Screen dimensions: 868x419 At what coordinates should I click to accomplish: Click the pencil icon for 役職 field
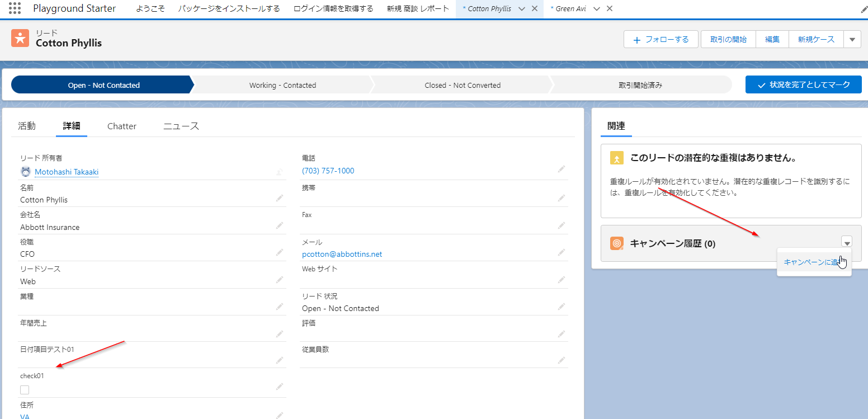coord(279,252)
